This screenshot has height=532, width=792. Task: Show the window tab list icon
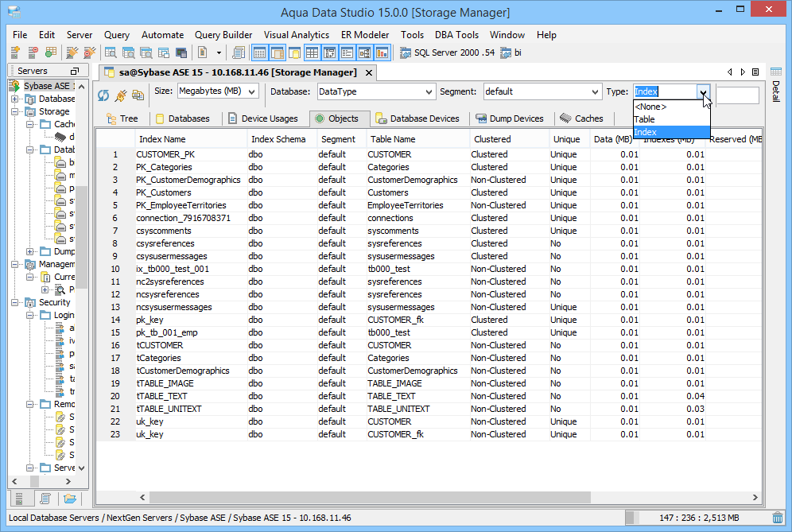coord(755,72)
